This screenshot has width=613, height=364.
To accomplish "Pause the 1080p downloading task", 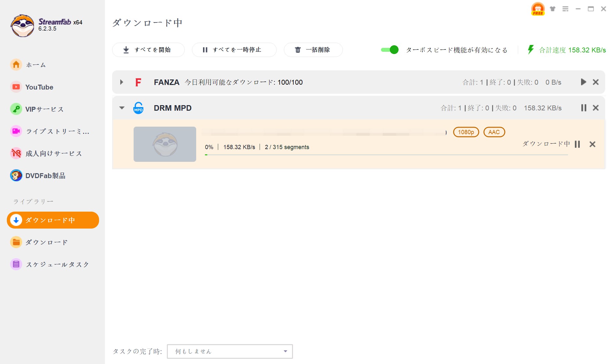I will coord(577,144).
